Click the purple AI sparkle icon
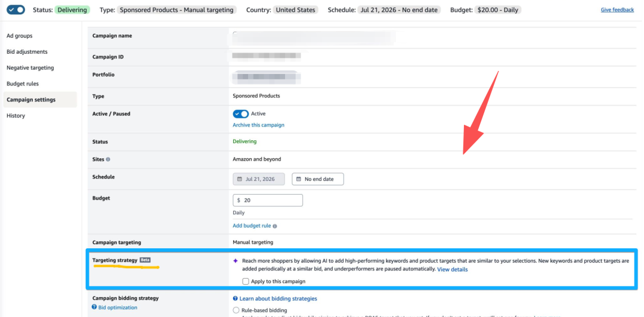This screenshot has height=317, width=644. (x=236, y=261)
